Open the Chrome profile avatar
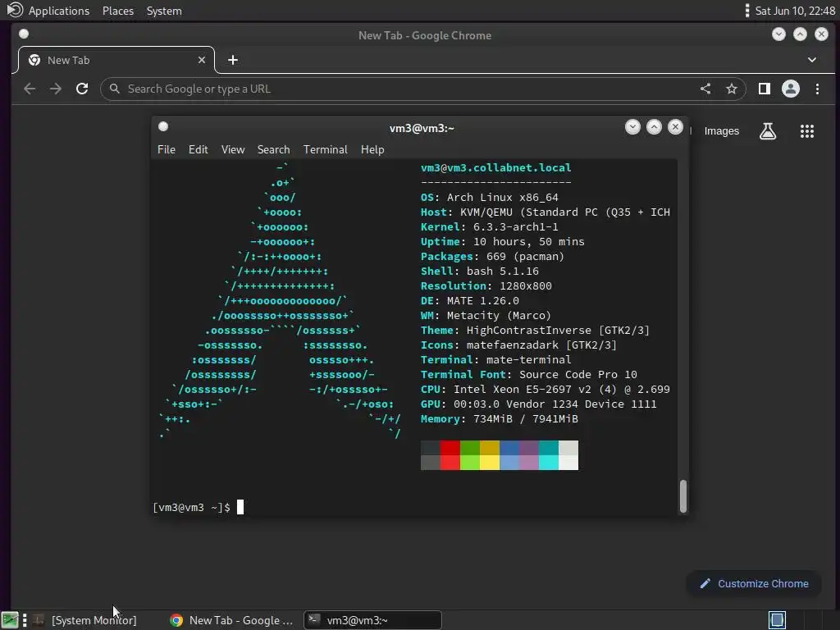The image size is (840, 630). (791, 89)
